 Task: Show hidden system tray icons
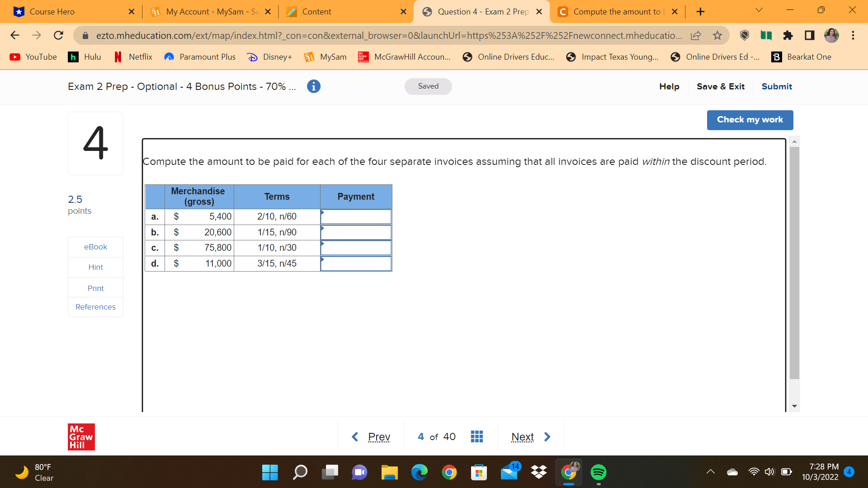pos(710,472)
